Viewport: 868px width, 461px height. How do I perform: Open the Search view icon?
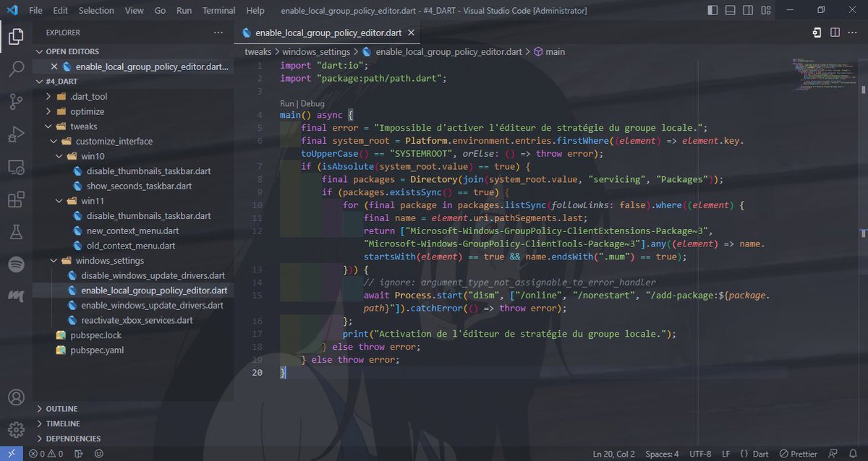pos(16,69)
